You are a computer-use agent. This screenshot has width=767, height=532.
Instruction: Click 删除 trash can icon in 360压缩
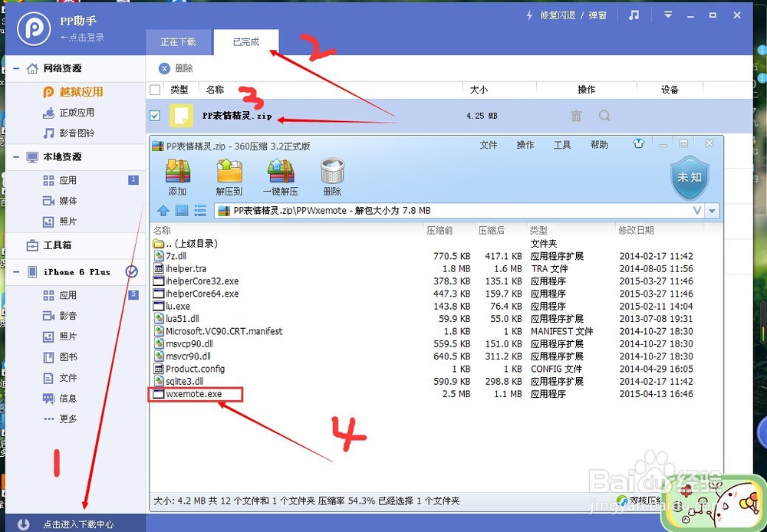tap(332, 177)
